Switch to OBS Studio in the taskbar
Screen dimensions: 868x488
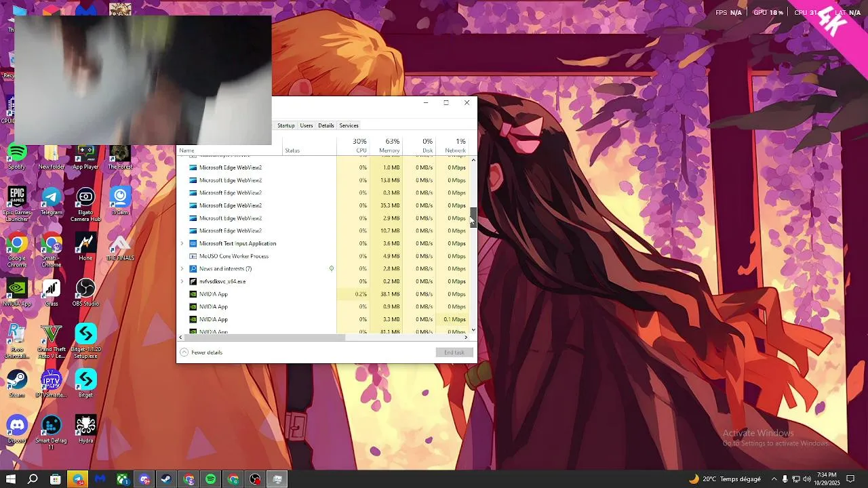(255, 479)
